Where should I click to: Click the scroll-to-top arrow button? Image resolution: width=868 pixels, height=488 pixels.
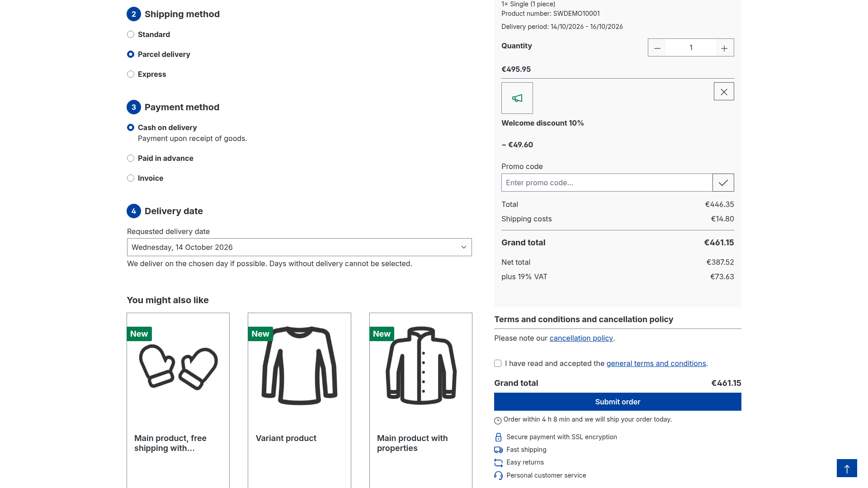click(x=847, y=468)
